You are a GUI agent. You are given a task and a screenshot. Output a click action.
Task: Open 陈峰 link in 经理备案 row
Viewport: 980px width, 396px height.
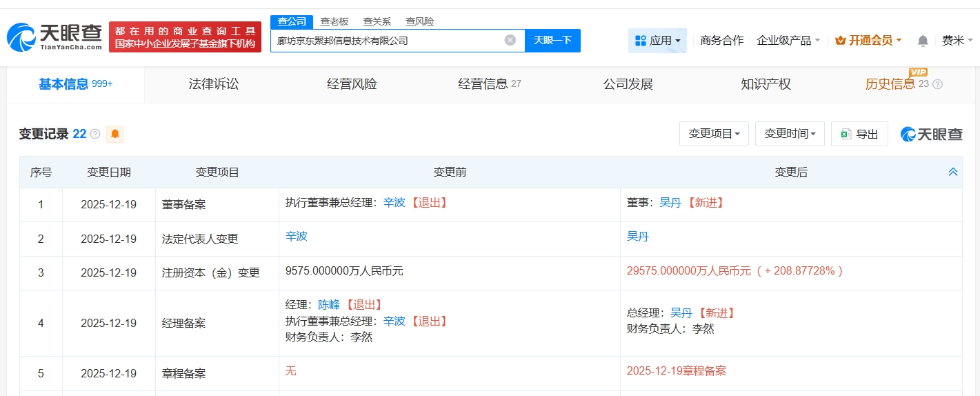[328, 305]
